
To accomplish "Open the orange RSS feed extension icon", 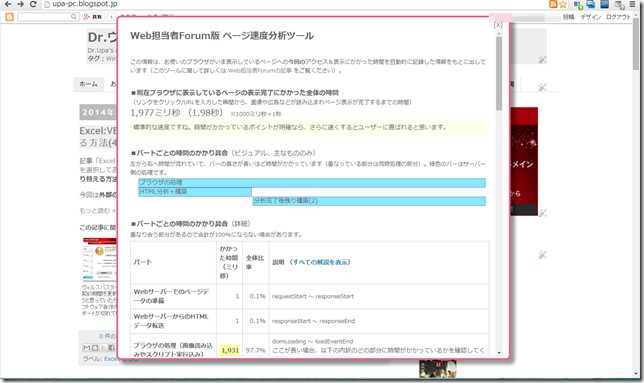I will [553, 5].
